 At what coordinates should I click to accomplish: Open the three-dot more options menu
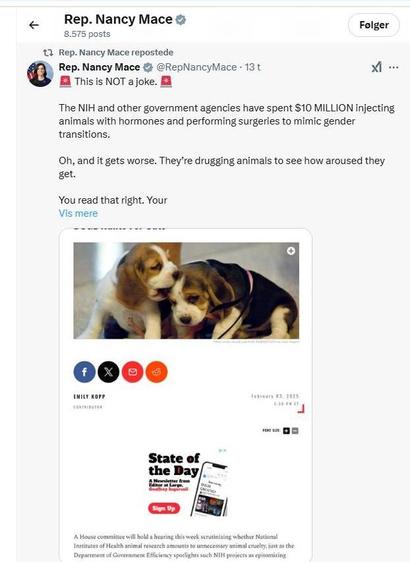pyautogui.click(x=394, y=67)
